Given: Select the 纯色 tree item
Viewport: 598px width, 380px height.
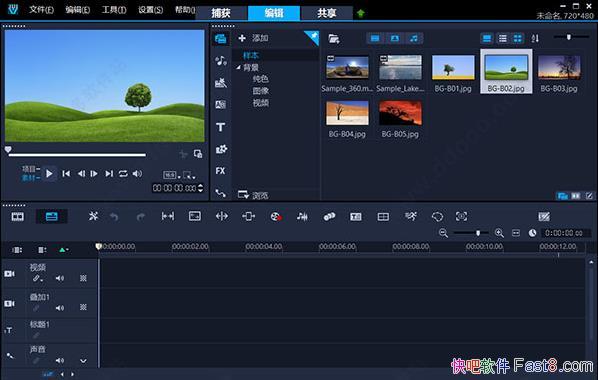Looking at the screenshot, I should pos(260,79).
